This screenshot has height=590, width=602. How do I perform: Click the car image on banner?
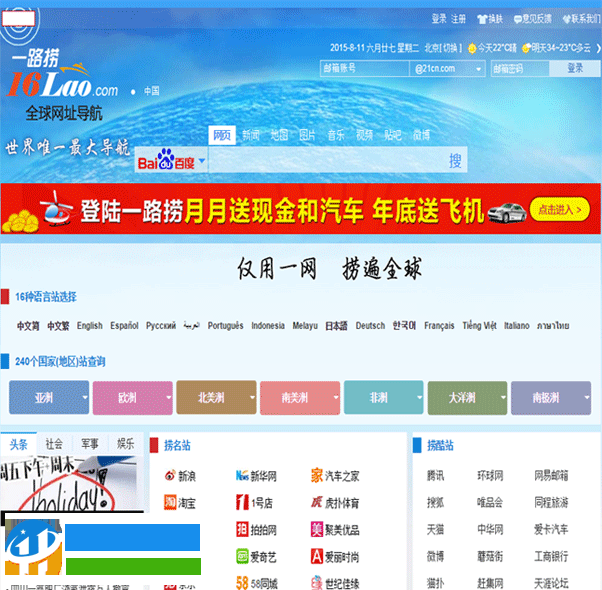click(x=507, y=212)
